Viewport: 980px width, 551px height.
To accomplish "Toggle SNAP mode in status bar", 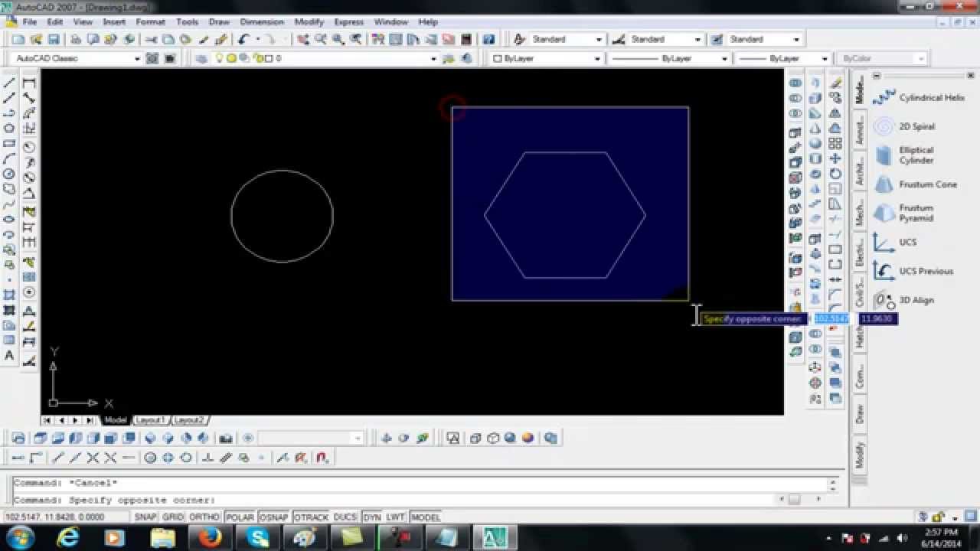I will pos(145,517).
